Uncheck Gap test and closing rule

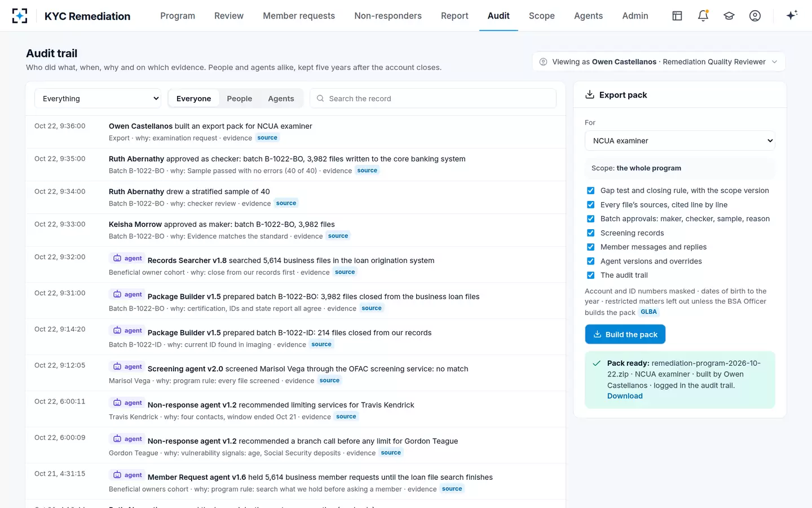point(590,191)
